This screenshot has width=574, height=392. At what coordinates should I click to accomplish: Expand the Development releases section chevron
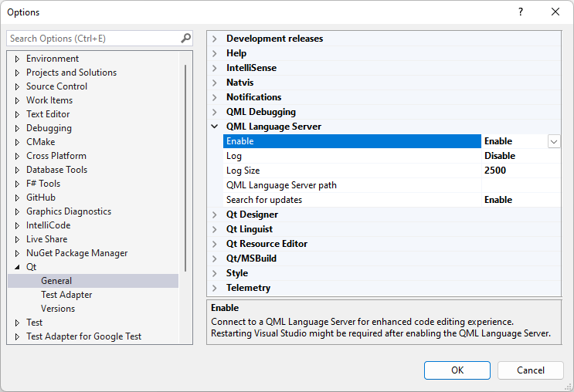[x=215, y=39]
